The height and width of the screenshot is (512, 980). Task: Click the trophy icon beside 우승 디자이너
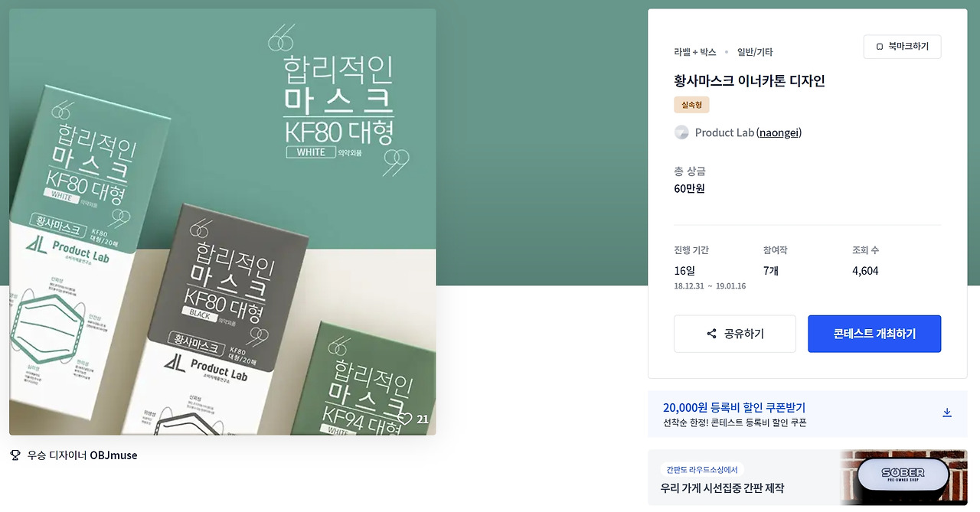click(x=15, y=455)
